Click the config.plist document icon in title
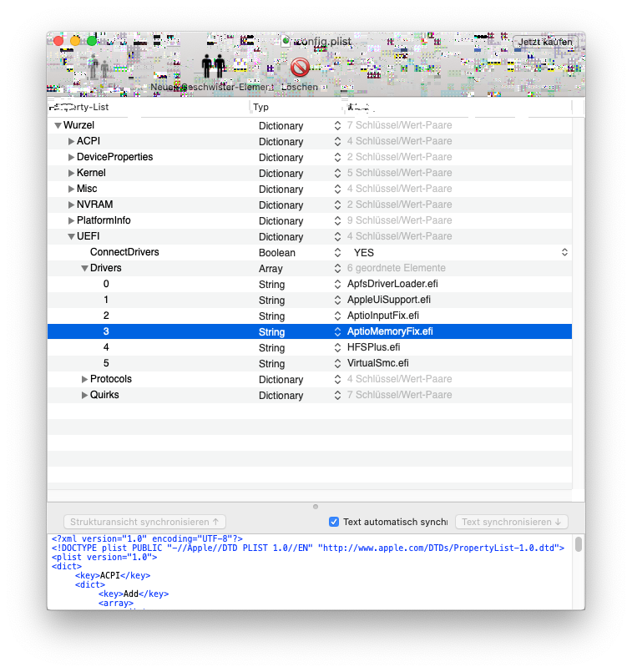Image resolution: width=632 pixels, height=672 pixels. pos(286,41)
